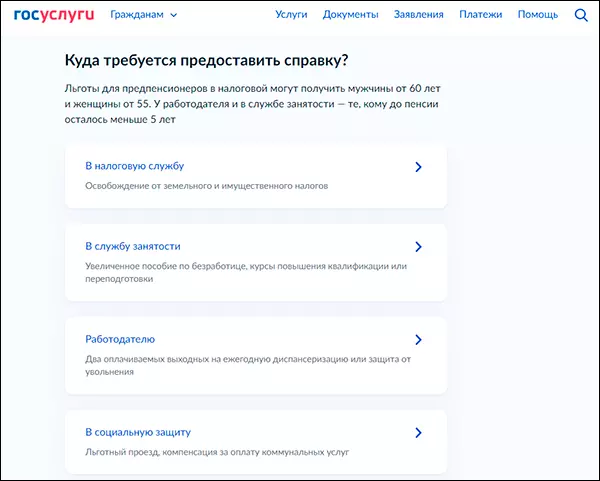Click the Льготный проезд description text
This screenshot has width=600, height=481.
[x=213, y=452]
